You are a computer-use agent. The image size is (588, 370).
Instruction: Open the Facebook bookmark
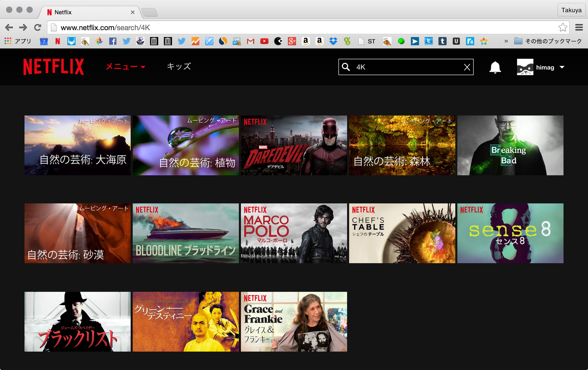(113, 41)
